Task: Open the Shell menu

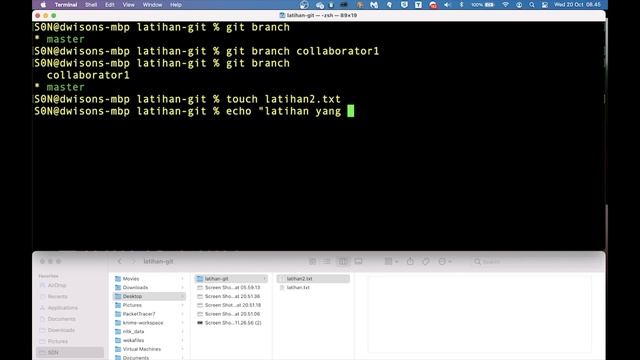Action: pos(91,5)
